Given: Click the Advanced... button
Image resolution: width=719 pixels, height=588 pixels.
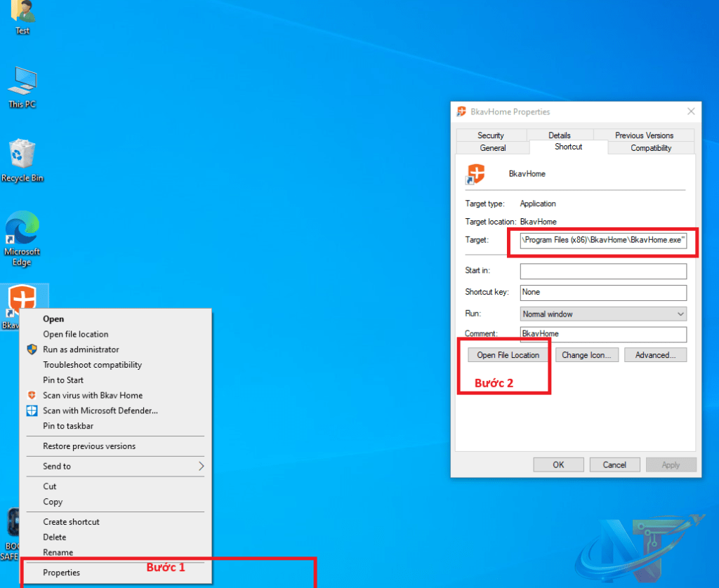Looking at the screenshot, I should (x=655, y=355).
